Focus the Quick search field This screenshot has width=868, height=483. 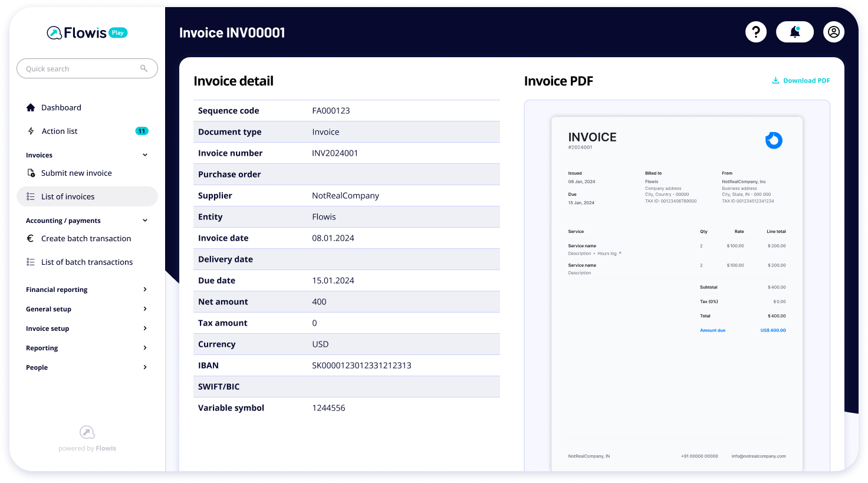(x=87, y=68)
